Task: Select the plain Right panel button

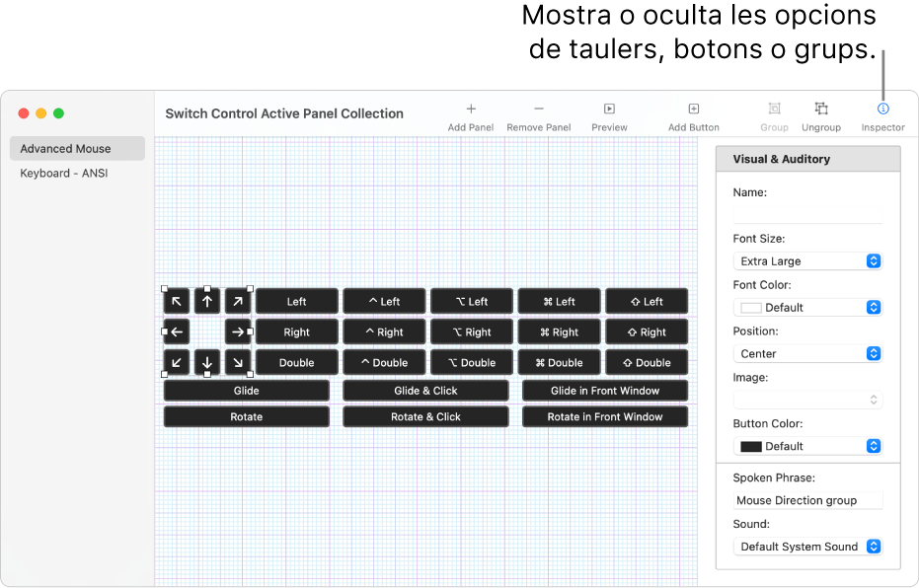Action: 296,332
